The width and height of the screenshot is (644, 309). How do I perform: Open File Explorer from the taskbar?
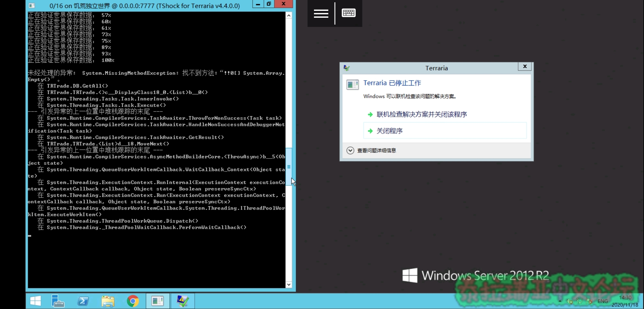(x=108, y=301)
